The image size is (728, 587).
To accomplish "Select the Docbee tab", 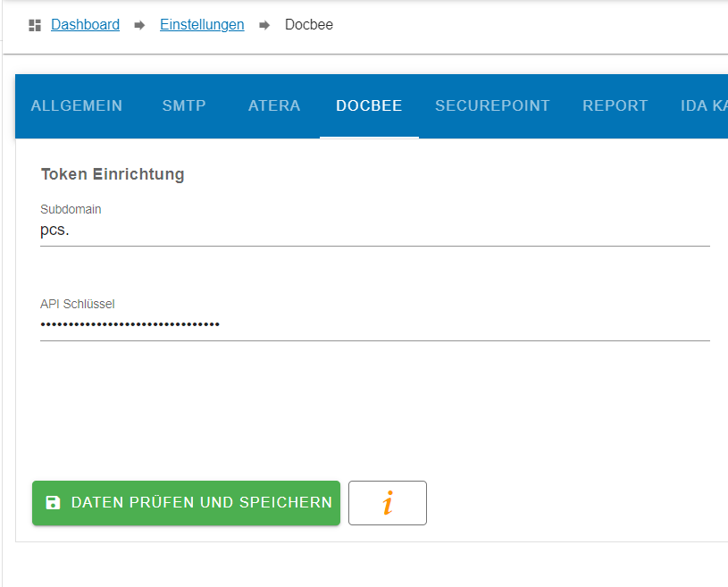I will click(x=369, y=106).
